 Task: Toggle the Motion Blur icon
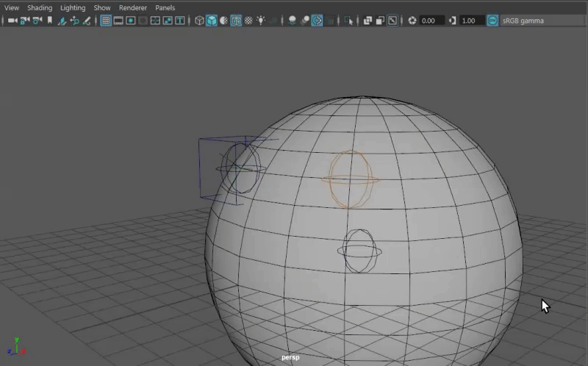click(305, 21)
